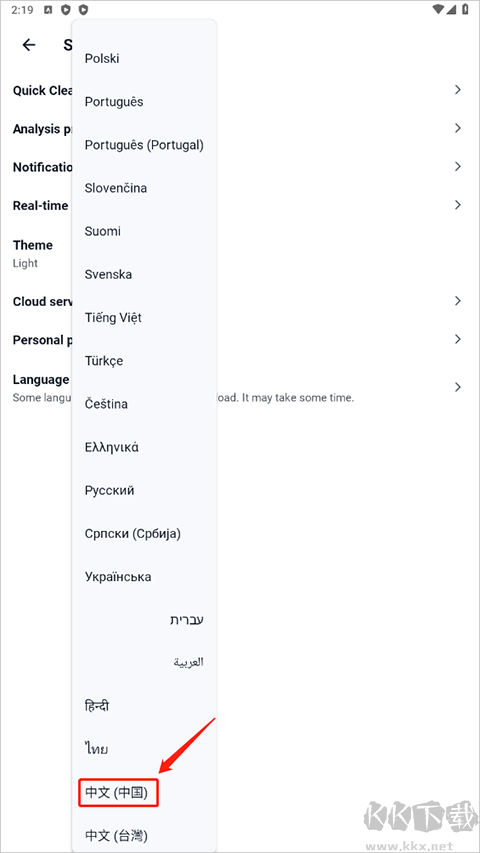Open the Notification row chevron
Image resolution: width=480 pixels, height=853 pixels.
[x=458, y=166]
